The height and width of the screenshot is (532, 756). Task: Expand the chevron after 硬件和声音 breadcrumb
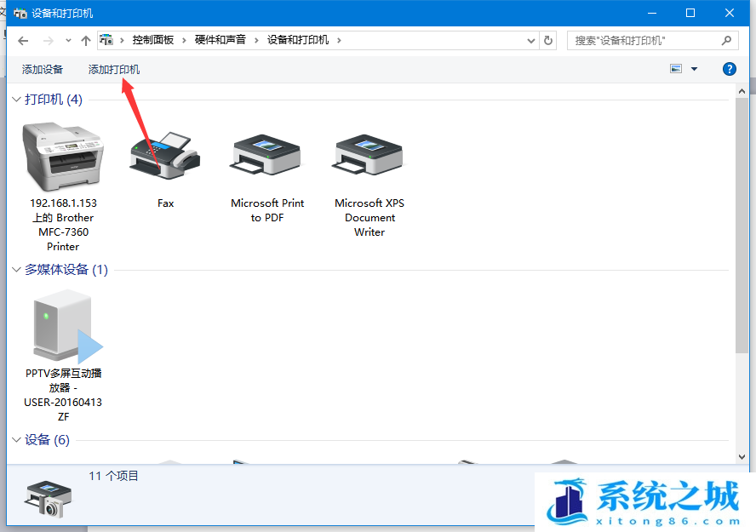(256, 41)
